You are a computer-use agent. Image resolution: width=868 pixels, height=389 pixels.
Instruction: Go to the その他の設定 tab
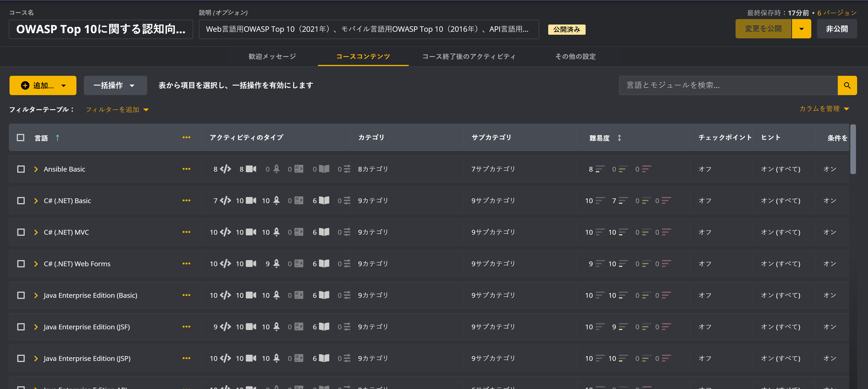(575, 56)
